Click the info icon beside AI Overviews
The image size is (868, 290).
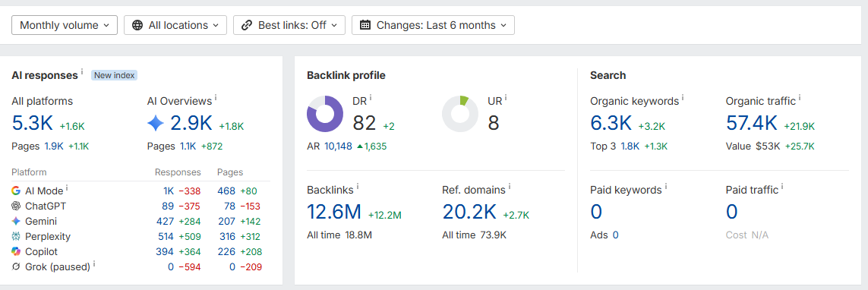tap(216, 98)
